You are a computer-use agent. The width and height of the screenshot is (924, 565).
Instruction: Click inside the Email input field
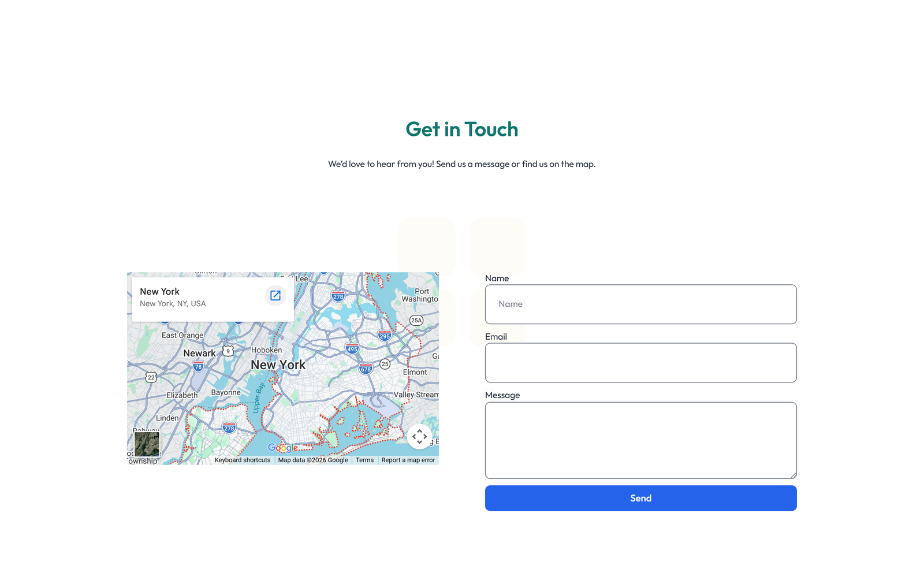point(640,362)
